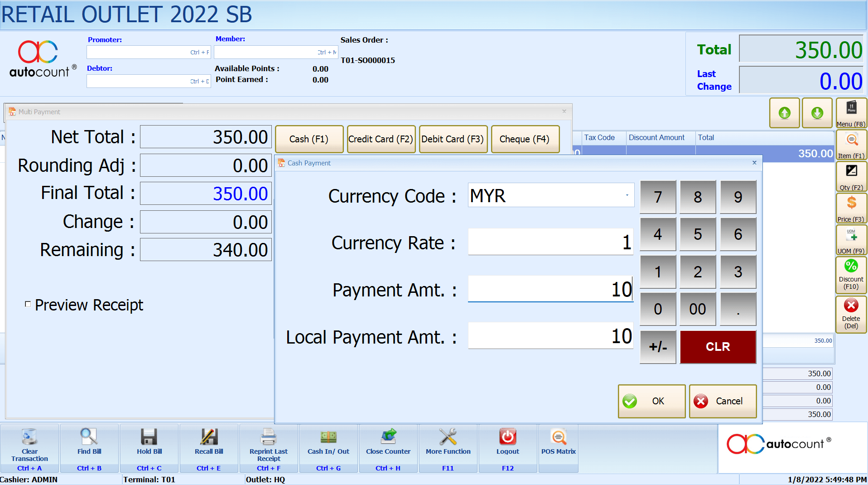868x485 pixels.
Task: Click inside the Payment Amt. field
Action: tap(550, 289)
